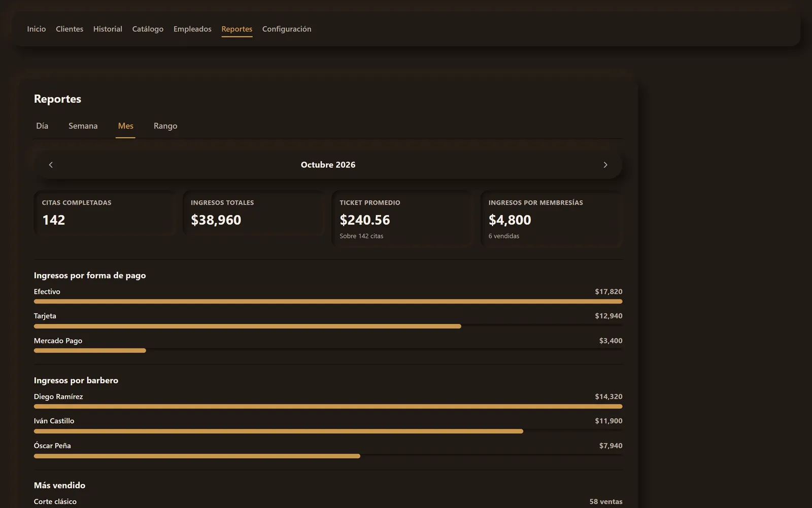
Task: Click the $11,900 barber amount
Action: [x=608, y=421]
